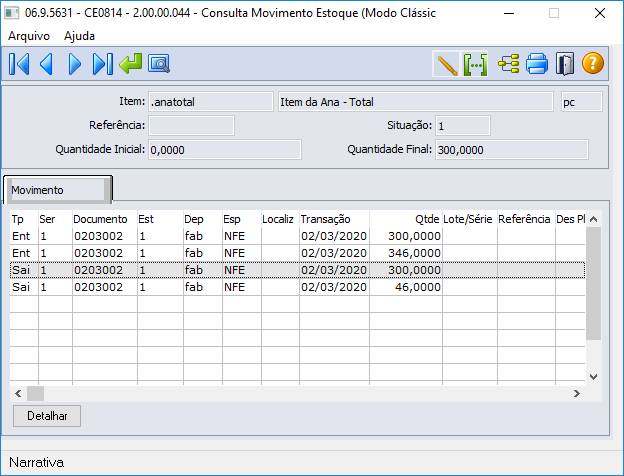Viewport: 624px width, 476px height.
Task: Click the vertical scrollbar thumb
Action: click(593, 283)
